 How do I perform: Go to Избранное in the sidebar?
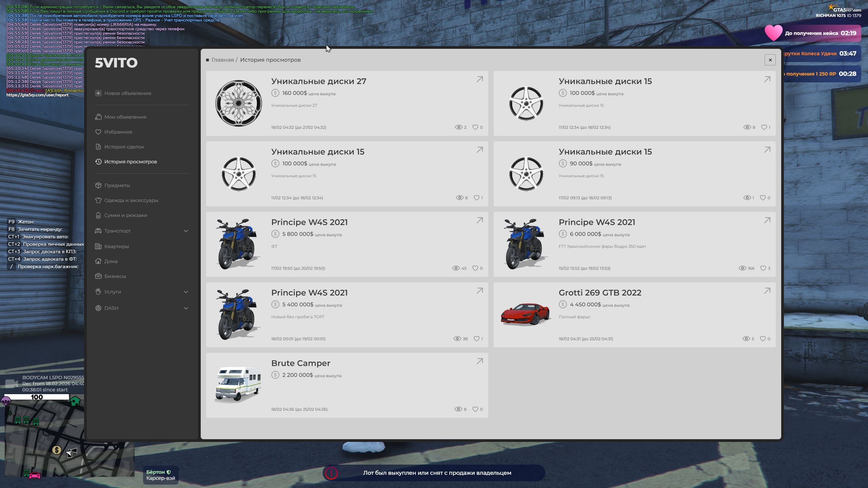118,132
